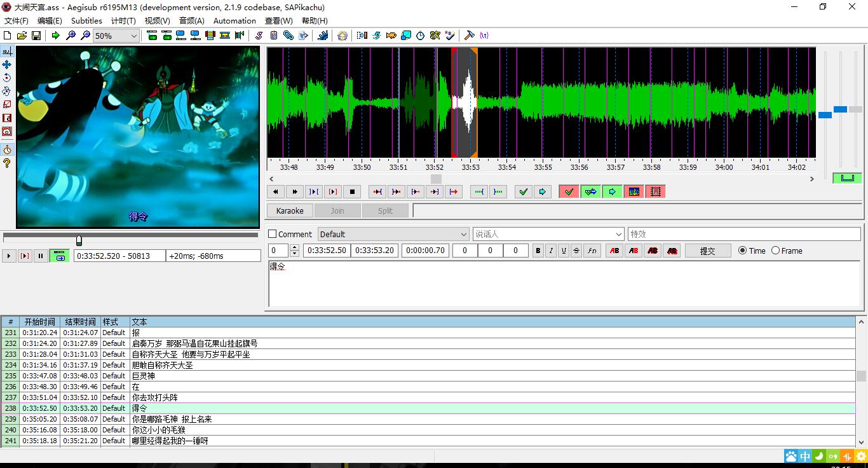Viewport: 868px width, 468px height.
Task: Open the 说话人 actor dropdown
Action: [x=549, y=234]
